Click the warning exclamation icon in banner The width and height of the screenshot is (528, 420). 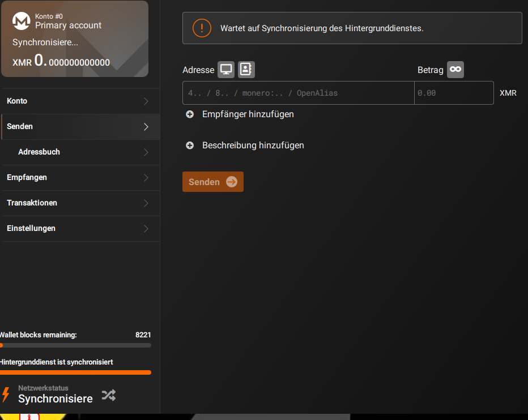[x=202, y=28]
